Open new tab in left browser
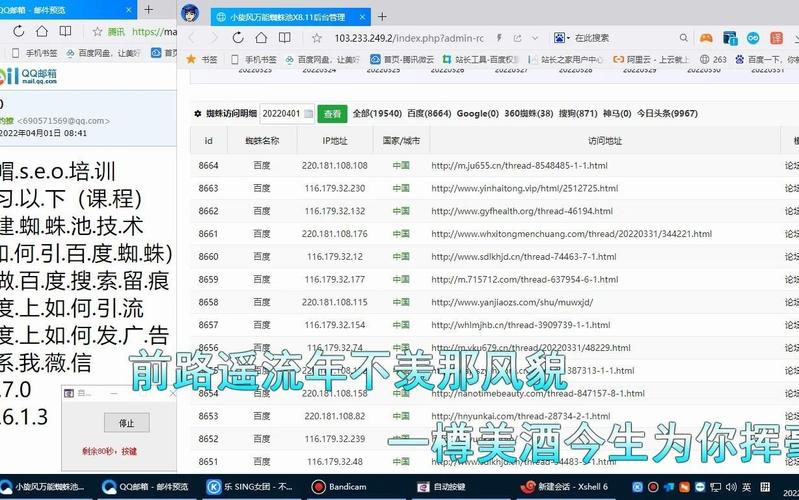 click(149, 10)
